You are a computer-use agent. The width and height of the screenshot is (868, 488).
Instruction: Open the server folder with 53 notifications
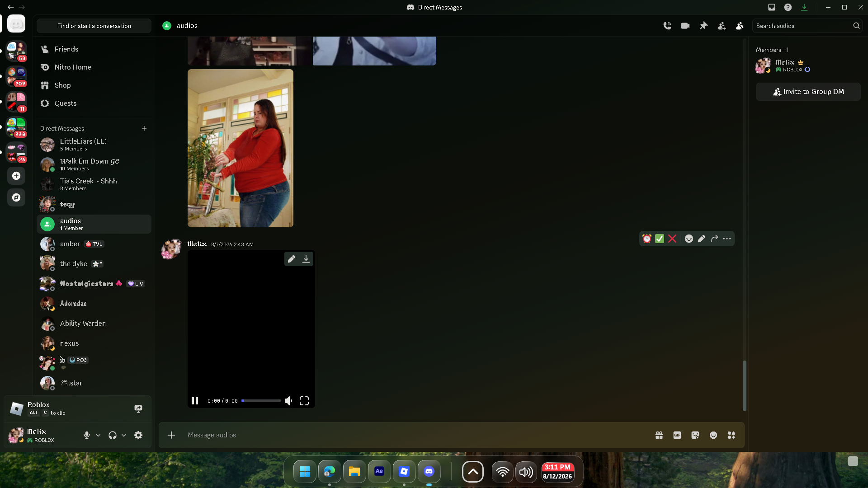(16, 52)
